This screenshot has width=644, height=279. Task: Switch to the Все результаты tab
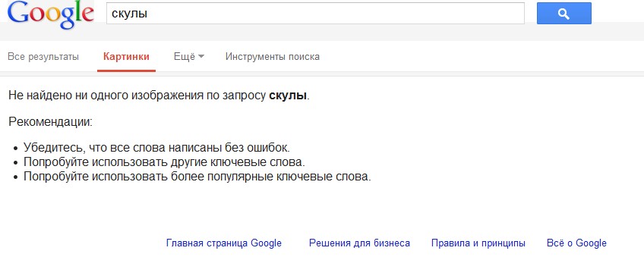(43, 57)
